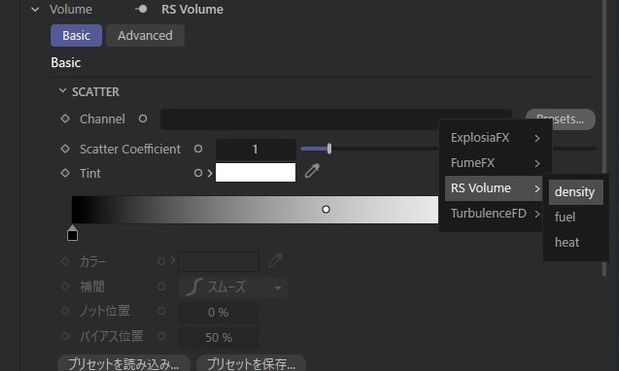This screenshot has width=619, height=371.
Task: Click keyframe diamond next to Tint
Action: [x=65, y=173]
